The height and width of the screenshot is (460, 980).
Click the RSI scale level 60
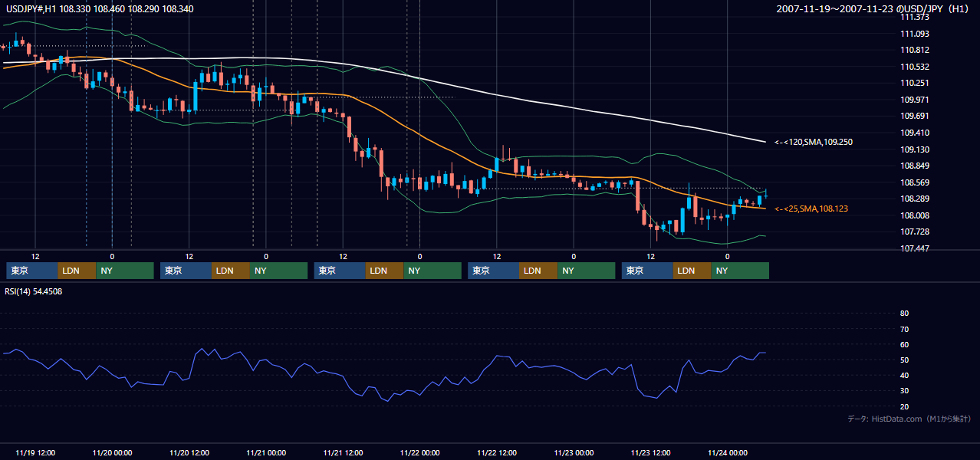tap(904, 344)
